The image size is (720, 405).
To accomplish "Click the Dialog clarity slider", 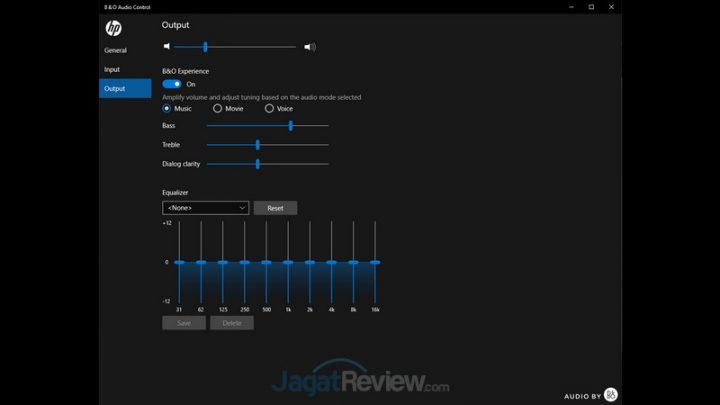I will point(267,164).
